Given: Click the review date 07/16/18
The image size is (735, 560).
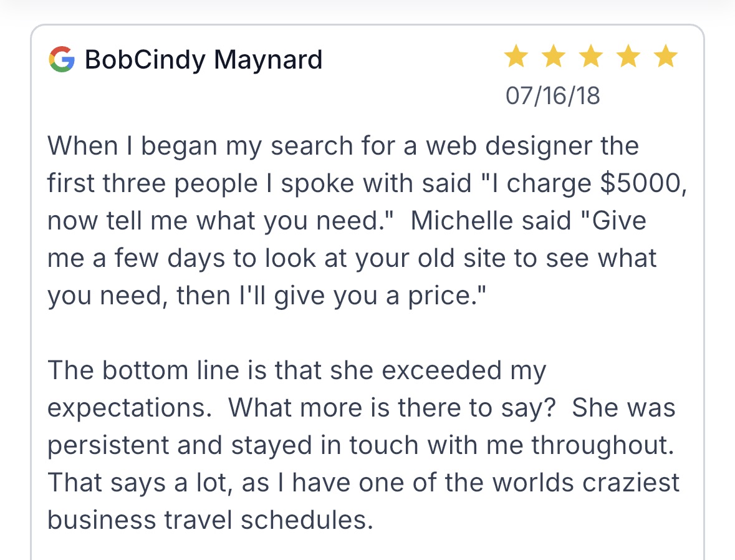Looking at the screenshot, I should pyautogui.click(x=552, y=95).
